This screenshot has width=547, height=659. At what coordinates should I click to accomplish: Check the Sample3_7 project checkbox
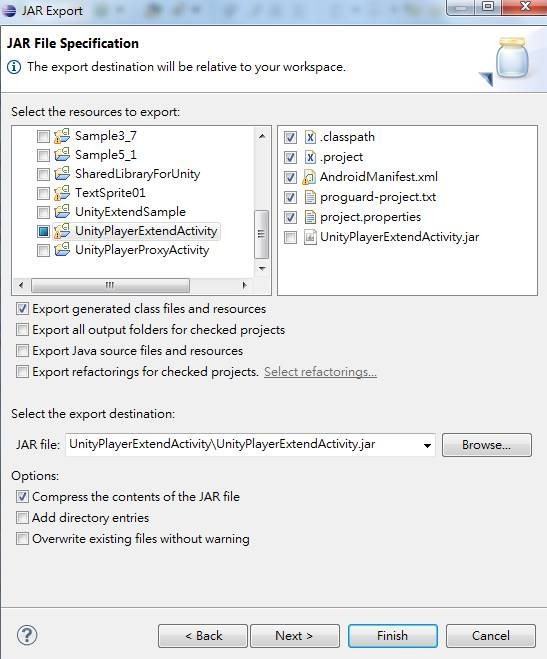pyautogui.click(x=43, y=136)
